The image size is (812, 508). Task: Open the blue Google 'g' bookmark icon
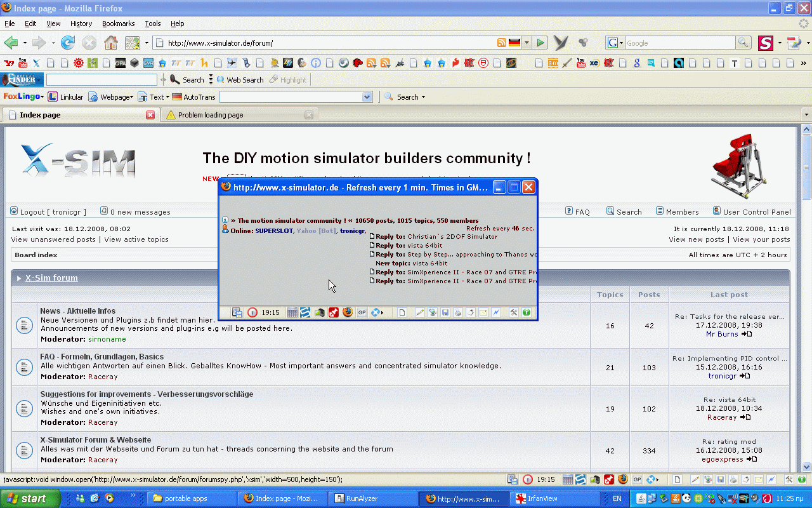click(x=636, y=63)
